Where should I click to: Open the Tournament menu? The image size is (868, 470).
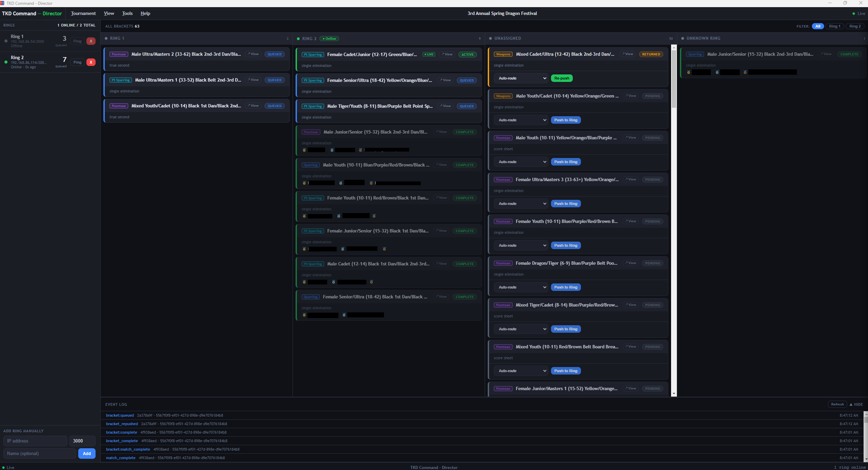pyautogui.click(x=83, y=13)
